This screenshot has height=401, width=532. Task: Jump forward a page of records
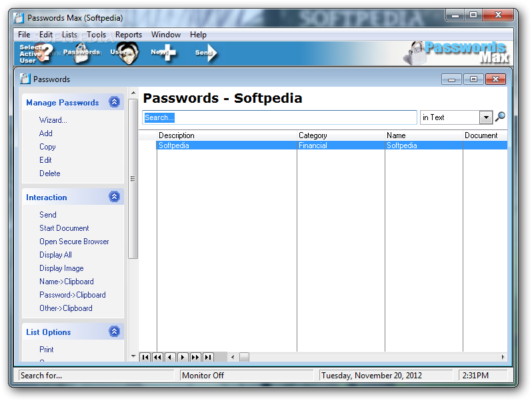pyautogui.click(x=195, y=357)
